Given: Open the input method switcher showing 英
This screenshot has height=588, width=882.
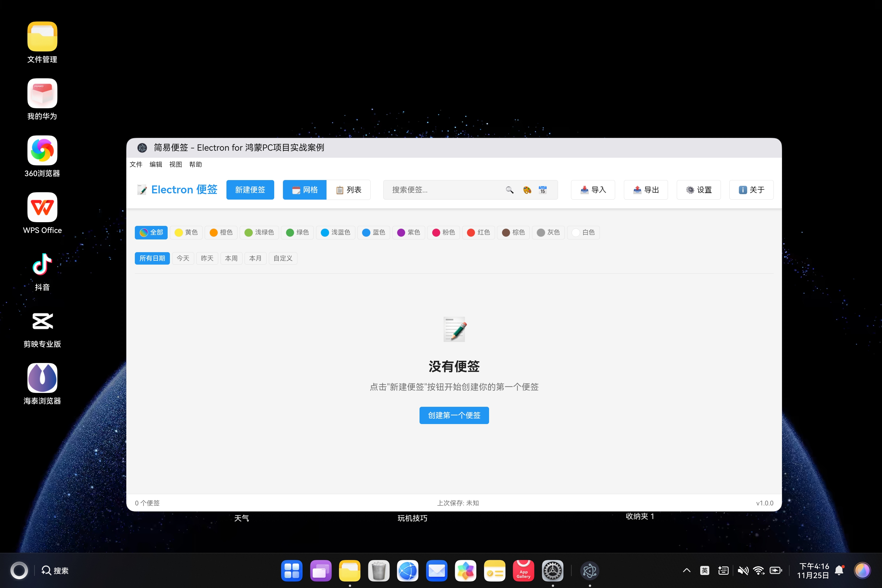Looking at the screenshot, I should pyautogui.click(x=705, y=570).
